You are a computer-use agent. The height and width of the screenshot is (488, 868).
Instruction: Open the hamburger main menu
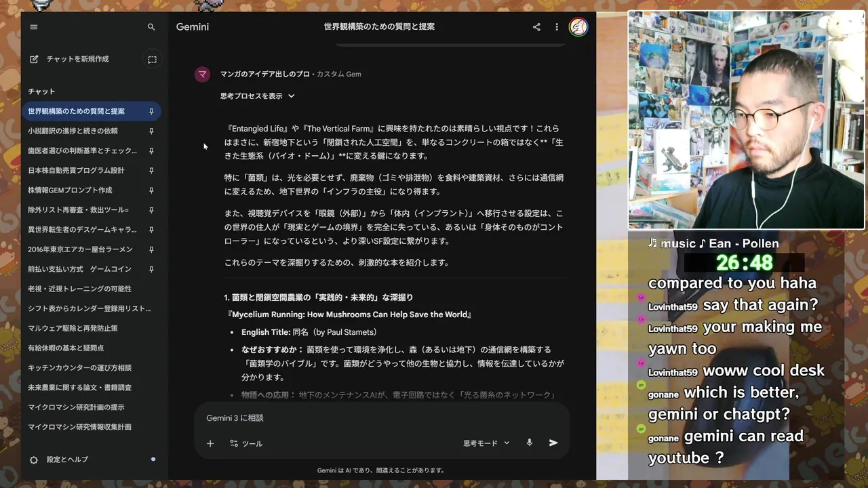(x=34, y=27)
